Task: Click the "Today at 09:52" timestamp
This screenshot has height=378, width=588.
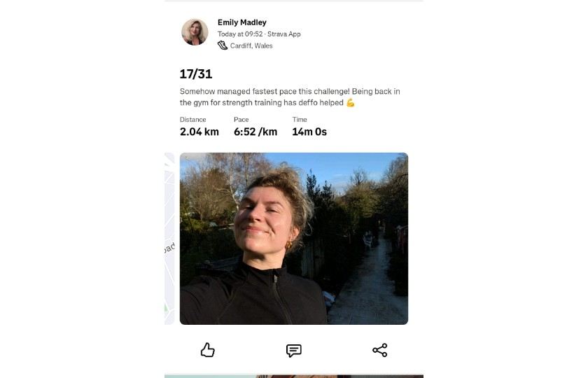Action: pyautogui.click(x=239, y=34)
